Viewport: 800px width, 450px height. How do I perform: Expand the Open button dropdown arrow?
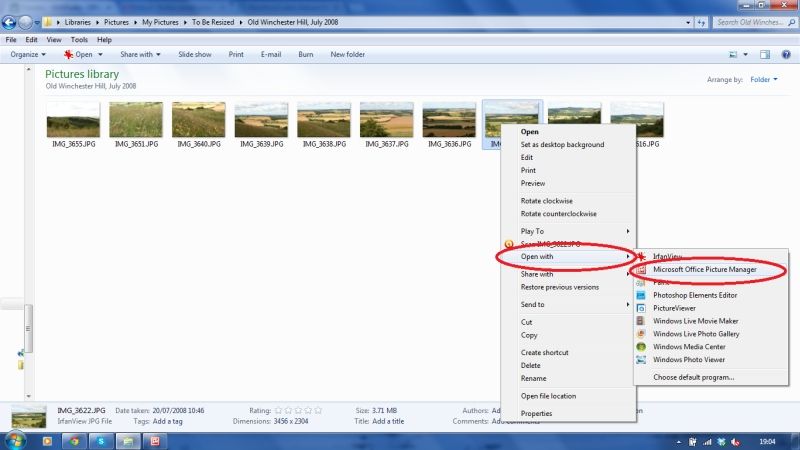click(x=101, y=54)
